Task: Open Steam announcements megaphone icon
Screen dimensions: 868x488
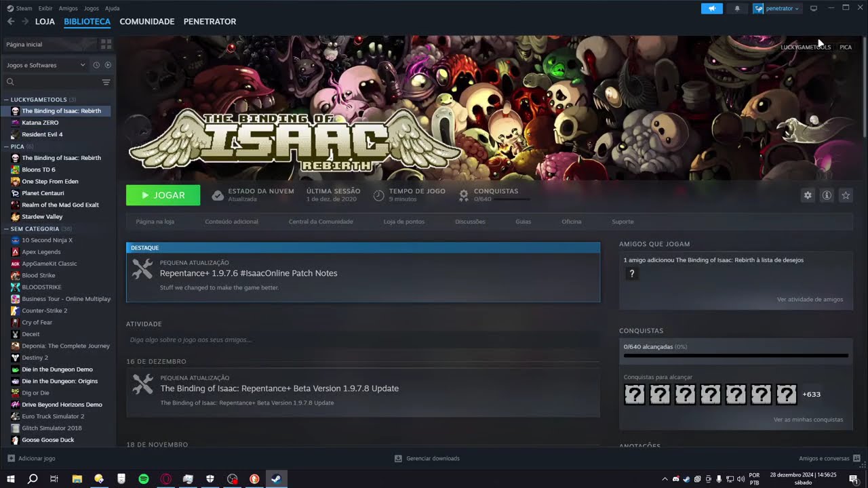Action: 712,8
